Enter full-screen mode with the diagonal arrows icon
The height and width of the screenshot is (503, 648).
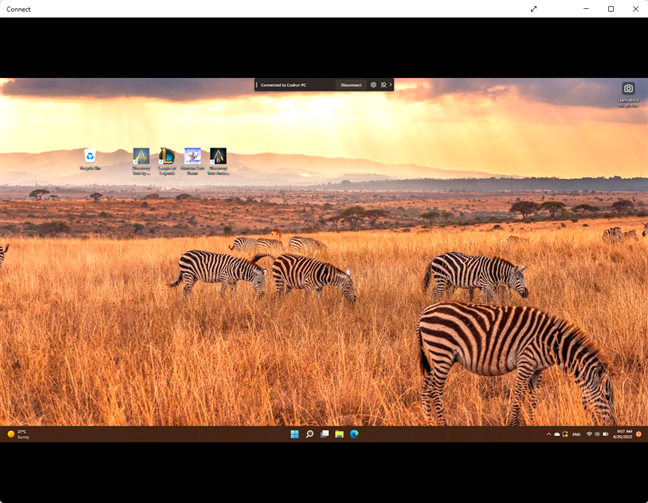click(534, 9)
